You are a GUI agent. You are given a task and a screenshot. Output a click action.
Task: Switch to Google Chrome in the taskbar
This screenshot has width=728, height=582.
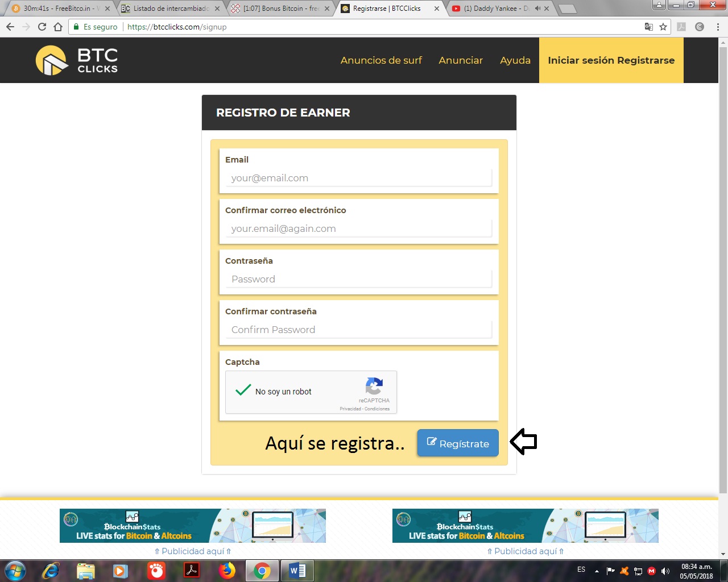click(x=262, y=571)
